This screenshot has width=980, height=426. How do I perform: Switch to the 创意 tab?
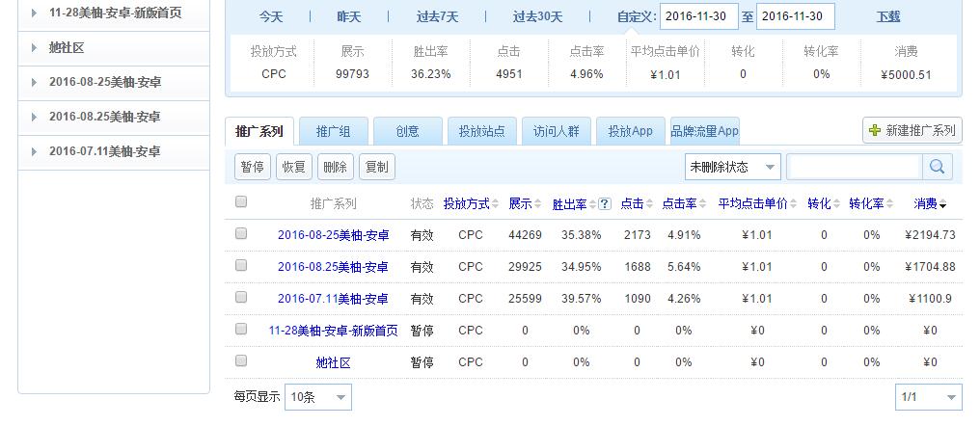407,131
